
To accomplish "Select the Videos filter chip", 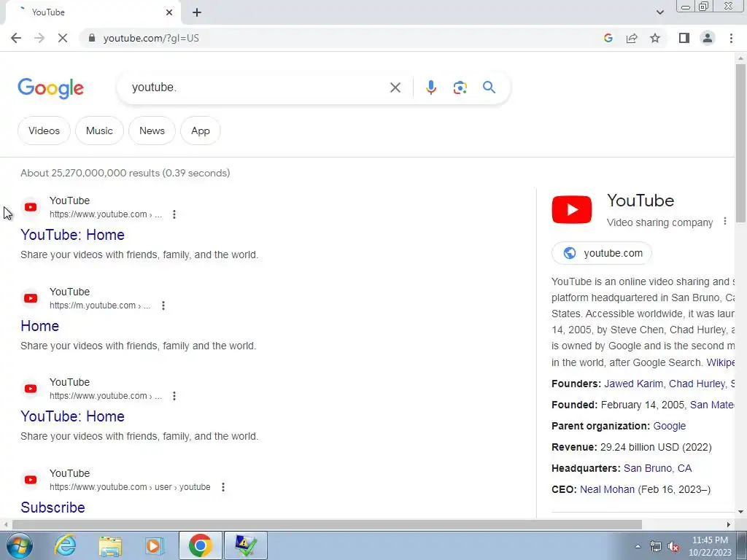I will (x=44, y=131).
